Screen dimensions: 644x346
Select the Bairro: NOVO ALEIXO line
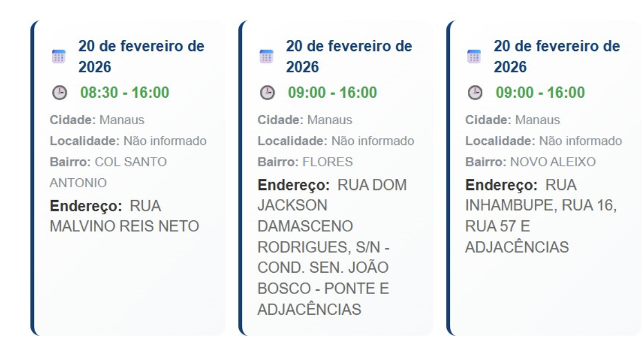[523, 162]
